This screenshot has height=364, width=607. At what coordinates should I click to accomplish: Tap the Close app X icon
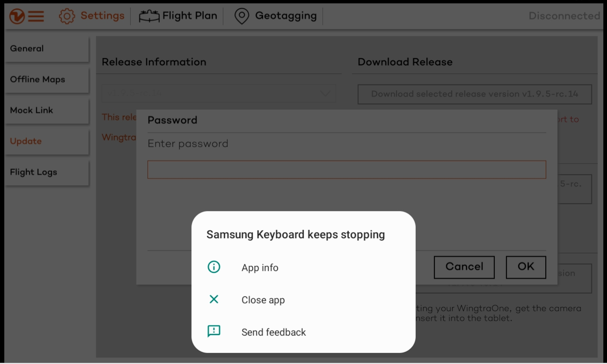214,299
